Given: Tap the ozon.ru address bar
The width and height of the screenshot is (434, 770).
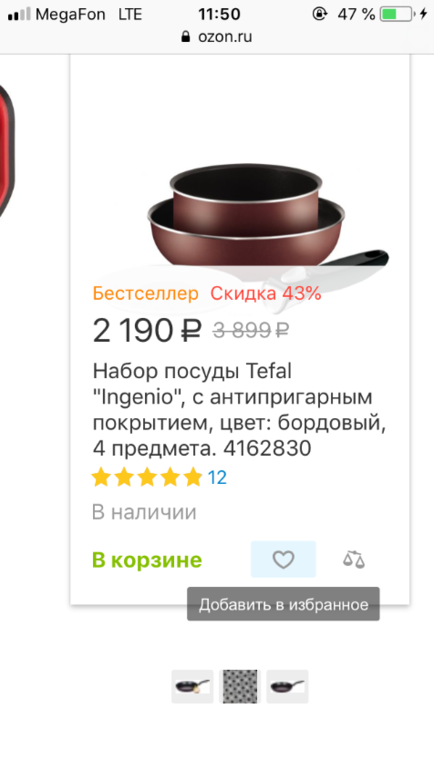Looking at the screenshot, I should click(217, 37).
